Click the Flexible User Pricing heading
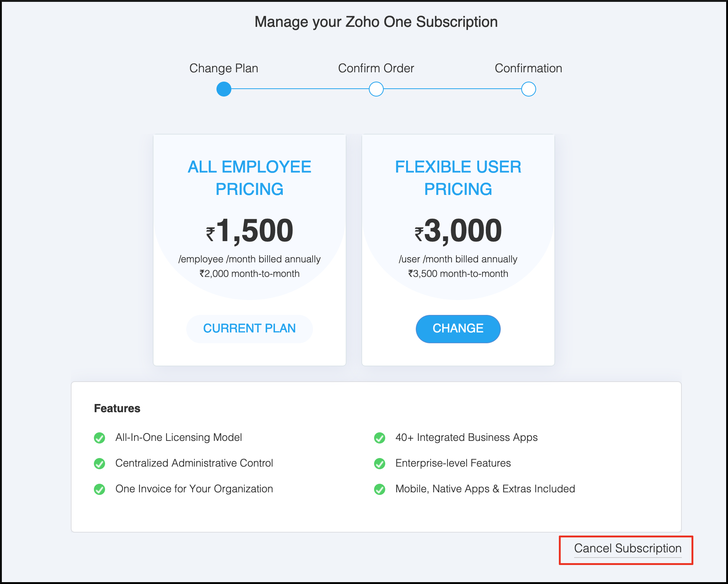Image resolution: width=728 pixels, height=584 pixels. point(458,178)
